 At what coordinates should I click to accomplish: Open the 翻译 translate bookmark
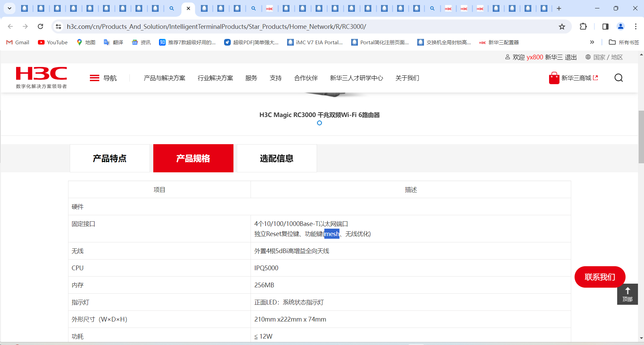(113, 42)
